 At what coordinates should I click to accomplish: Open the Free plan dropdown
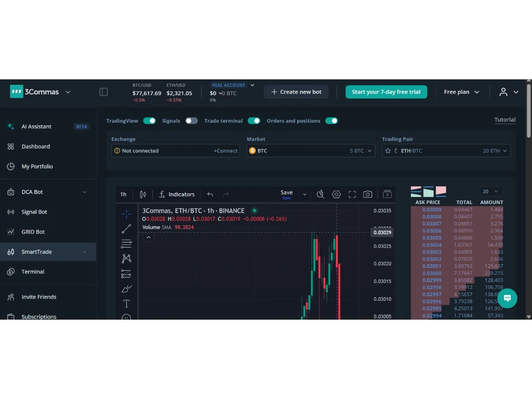click(462, 92)
